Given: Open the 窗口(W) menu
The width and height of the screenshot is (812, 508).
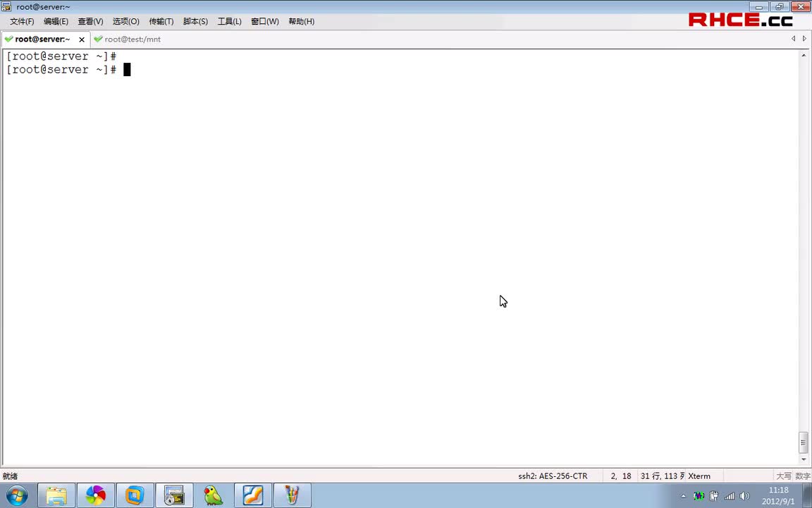Looking at the screenshot, I should tap(264, 21).
